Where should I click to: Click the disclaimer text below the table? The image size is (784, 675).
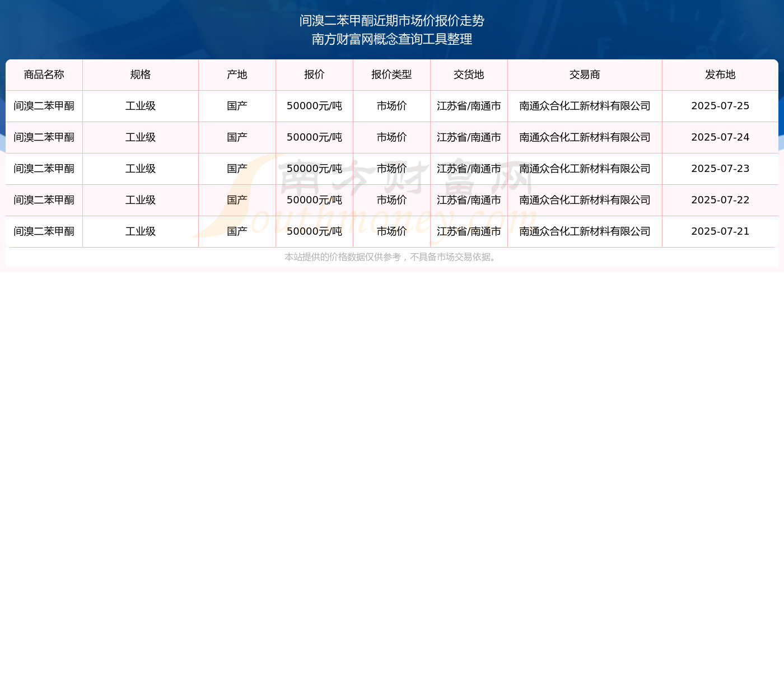(x=391, y=257)
